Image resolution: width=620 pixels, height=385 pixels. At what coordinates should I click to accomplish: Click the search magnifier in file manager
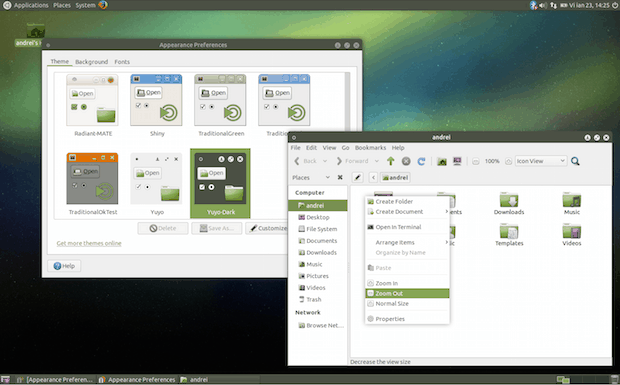(575, 161)
